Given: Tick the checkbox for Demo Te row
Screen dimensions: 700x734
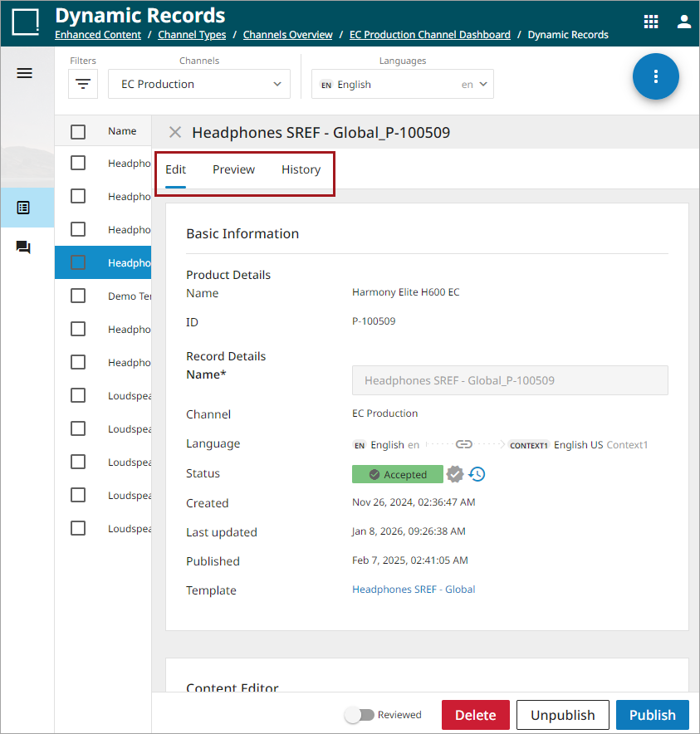Looking at the screenshot, I should pos(78,296).
